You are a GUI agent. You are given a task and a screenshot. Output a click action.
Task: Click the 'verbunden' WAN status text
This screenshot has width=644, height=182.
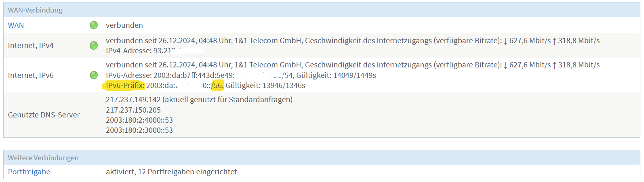click(x=124, y=25)
